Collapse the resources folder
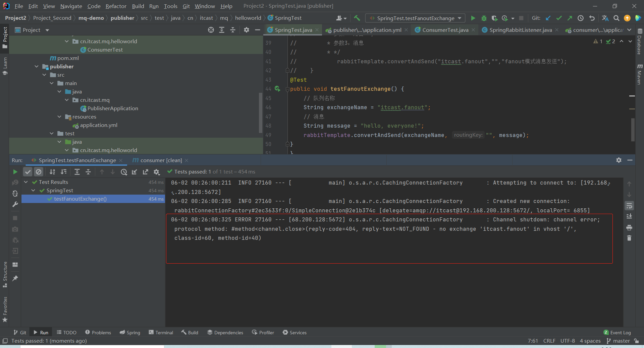 coord(59,117)
